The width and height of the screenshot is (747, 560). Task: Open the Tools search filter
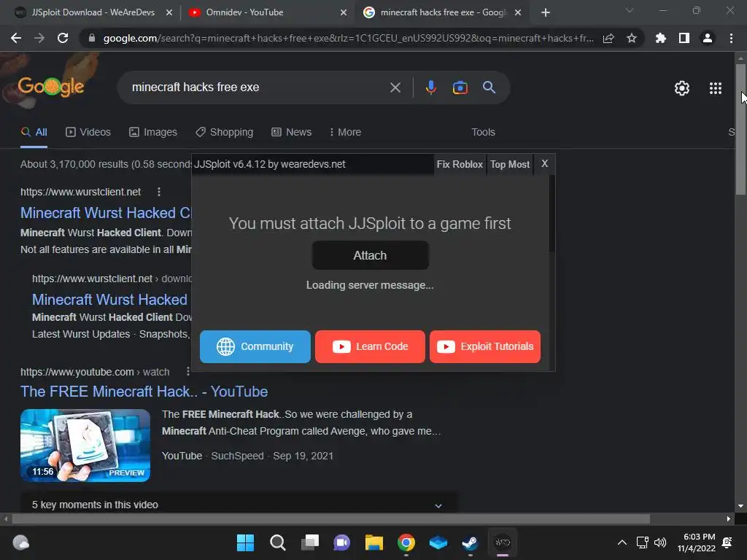pos(483,133)
